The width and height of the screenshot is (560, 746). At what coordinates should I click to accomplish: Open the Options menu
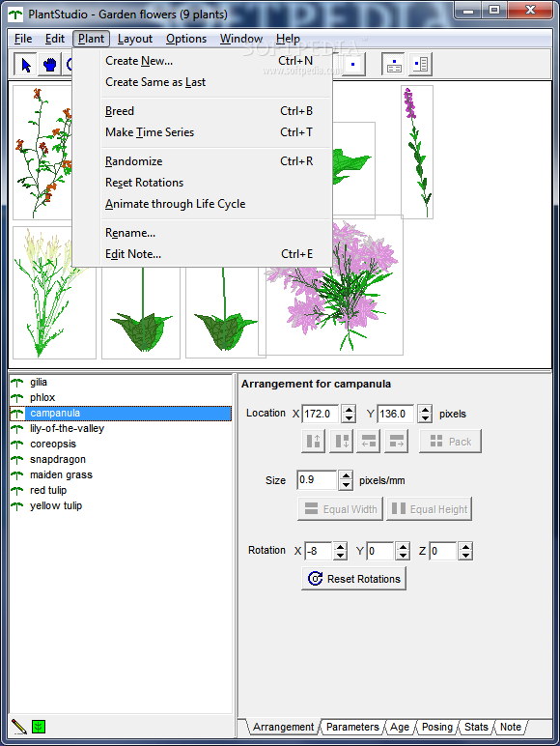[186, 39]
